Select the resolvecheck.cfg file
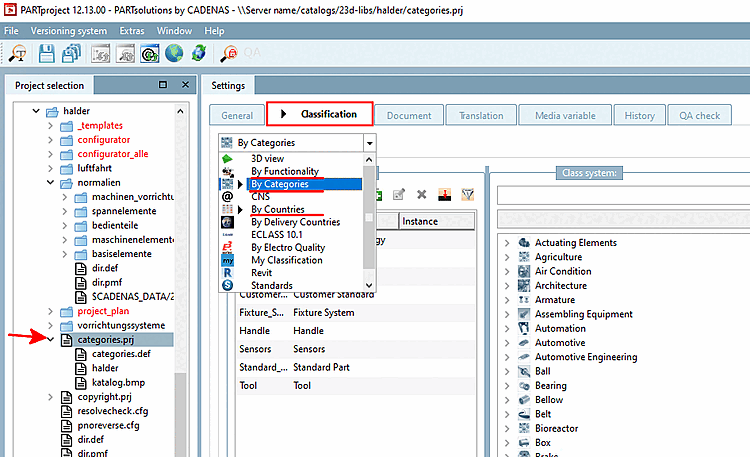Screen dimensions: 750x457 [x=112, y=411]
